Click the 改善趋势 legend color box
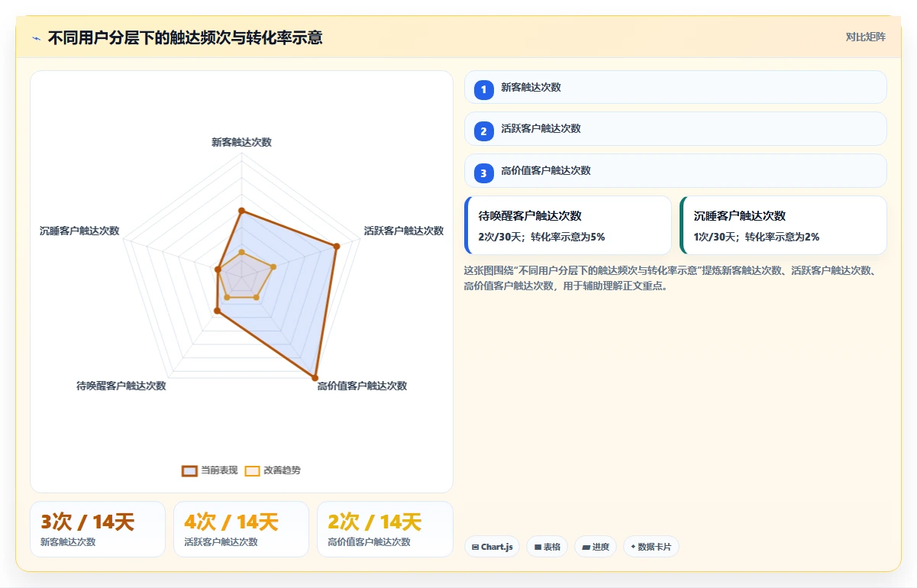Viewport: 917px width, 588px height. (x=252, y=470)
